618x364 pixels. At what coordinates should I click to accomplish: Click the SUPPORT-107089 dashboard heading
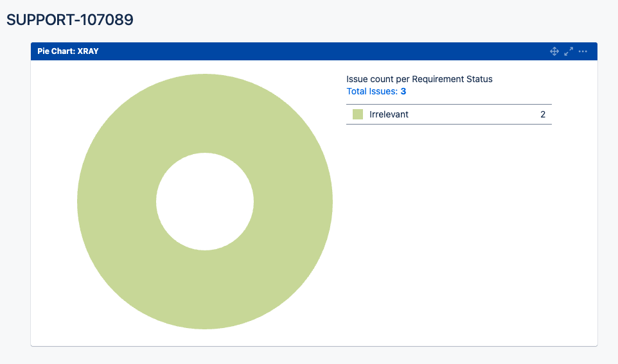click(x=70, y=20)
